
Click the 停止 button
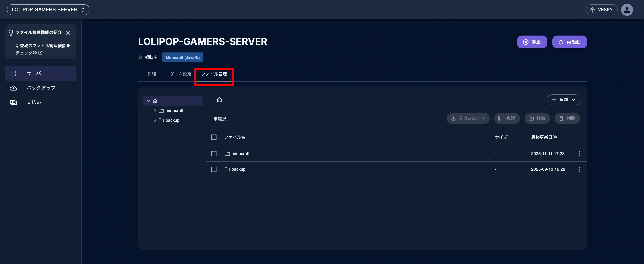pyautogui.click(x=532, y=42)
